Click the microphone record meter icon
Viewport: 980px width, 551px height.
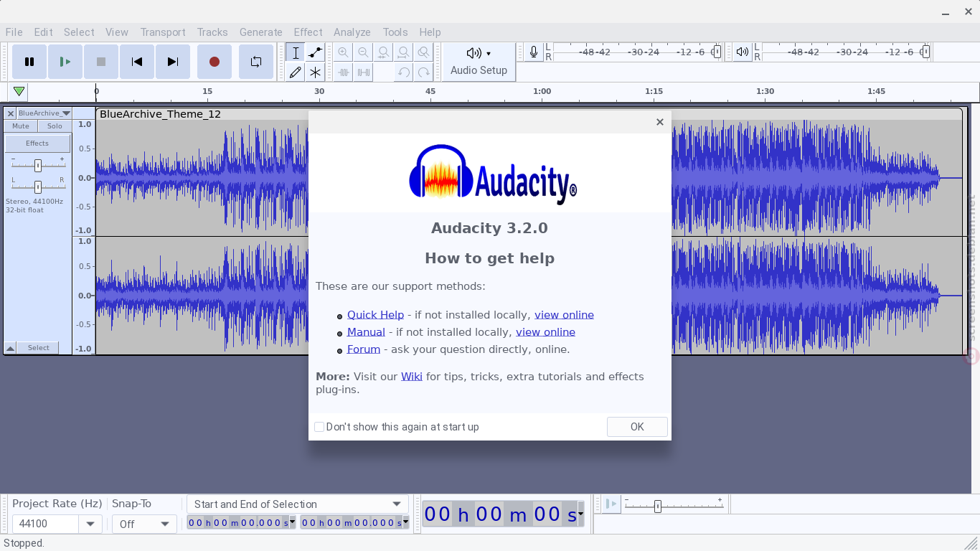pos(534,52)
